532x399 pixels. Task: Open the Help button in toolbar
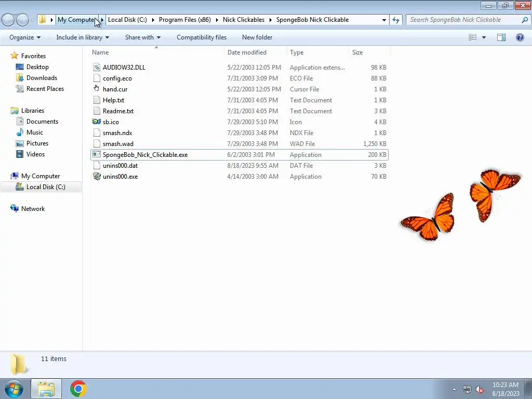pos(520,37)
